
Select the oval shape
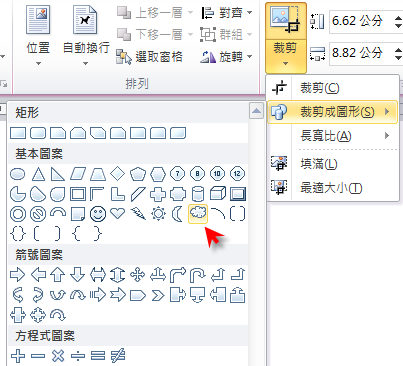18,174
